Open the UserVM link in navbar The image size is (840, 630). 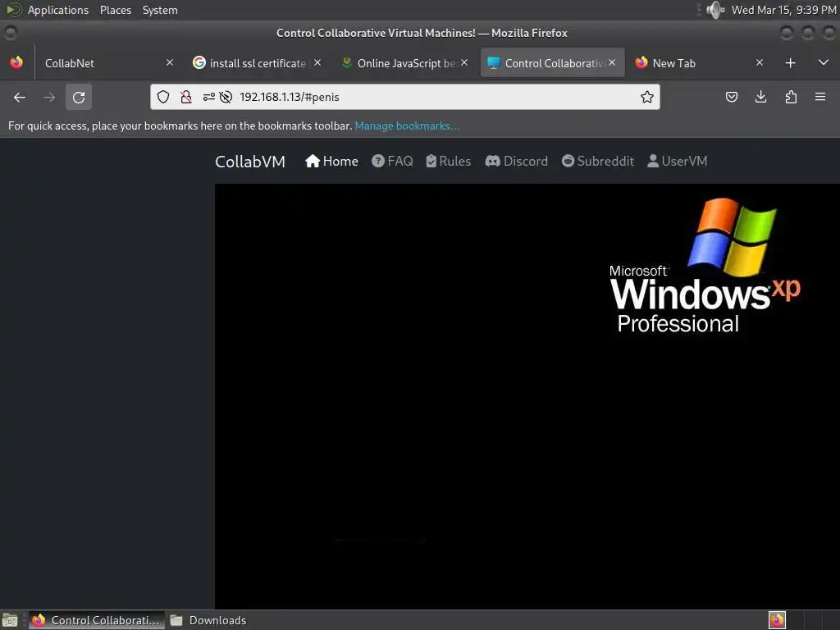(x=677, y=162)
